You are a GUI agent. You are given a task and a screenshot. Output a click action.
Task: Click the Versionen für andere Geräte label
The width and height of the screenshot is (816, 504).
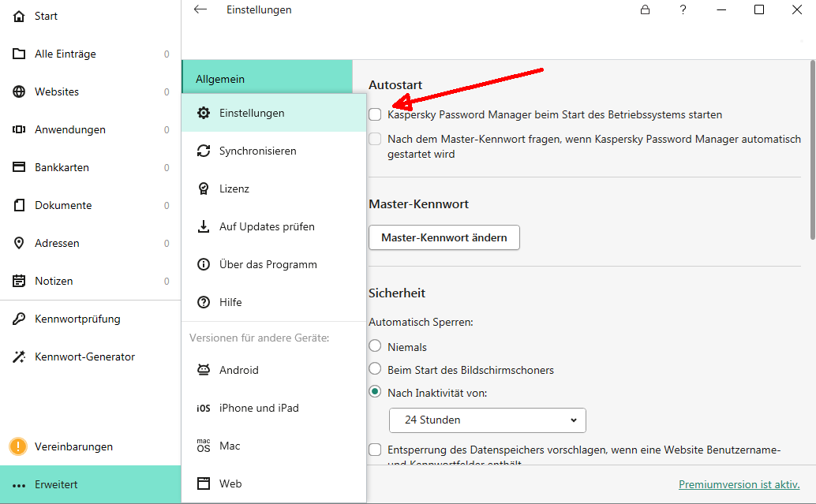point(259,338)
